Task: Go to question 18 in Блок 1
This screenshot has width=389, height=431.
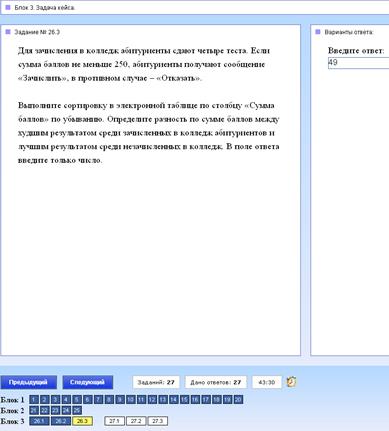Action: pos(216,400)
